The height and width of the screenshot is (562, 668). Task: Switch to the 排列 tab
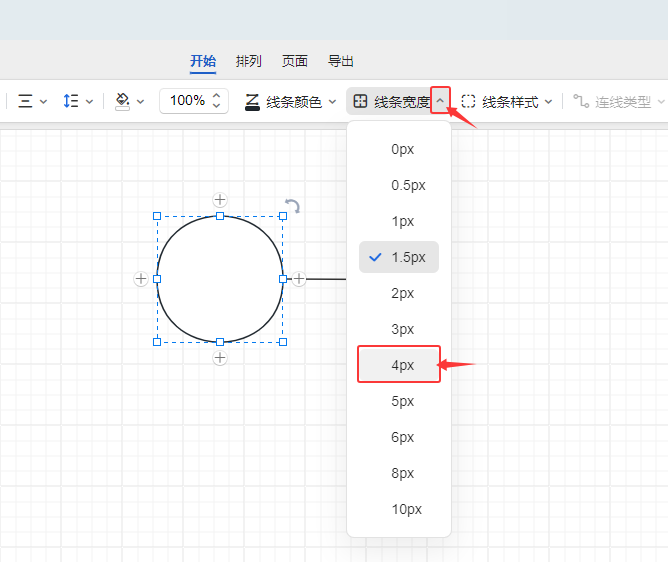[x=249, y=61]
